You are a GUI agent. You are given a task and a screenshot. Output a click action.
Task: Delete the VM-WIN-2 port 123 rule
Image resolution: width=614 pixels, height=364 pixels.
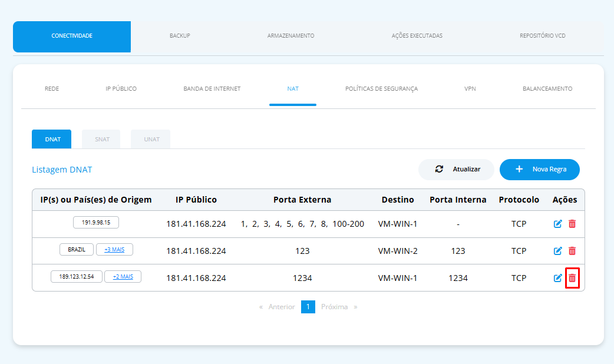tap(572, 251)
